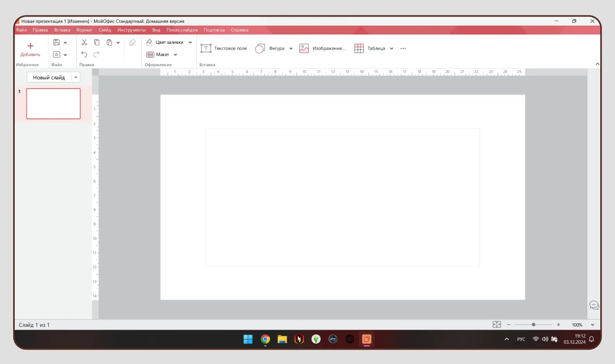The height and width of the screenshot is (364, 615).
Task: Click the empty placeholder on the slide
Action: pyautogui.click(x=343, y=197)
